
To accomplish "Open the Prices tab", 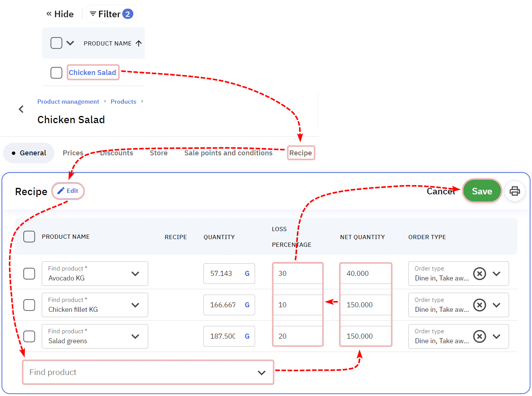I will (73, 153).
